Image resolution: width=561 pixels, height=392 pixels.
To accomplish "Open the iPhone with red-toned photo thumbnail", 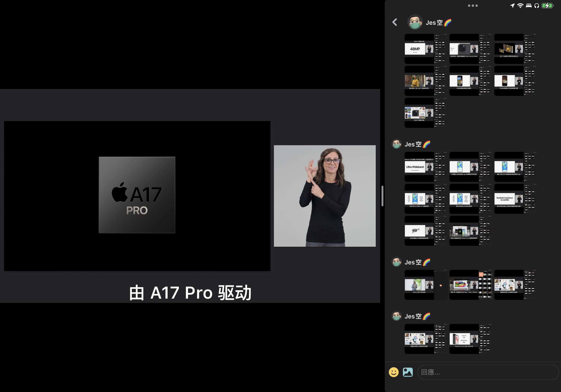I will 516,81.
